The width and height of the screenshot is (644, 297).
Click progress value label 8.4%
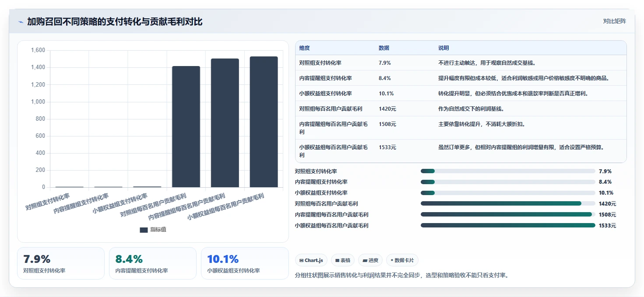[x=605, y=182]
